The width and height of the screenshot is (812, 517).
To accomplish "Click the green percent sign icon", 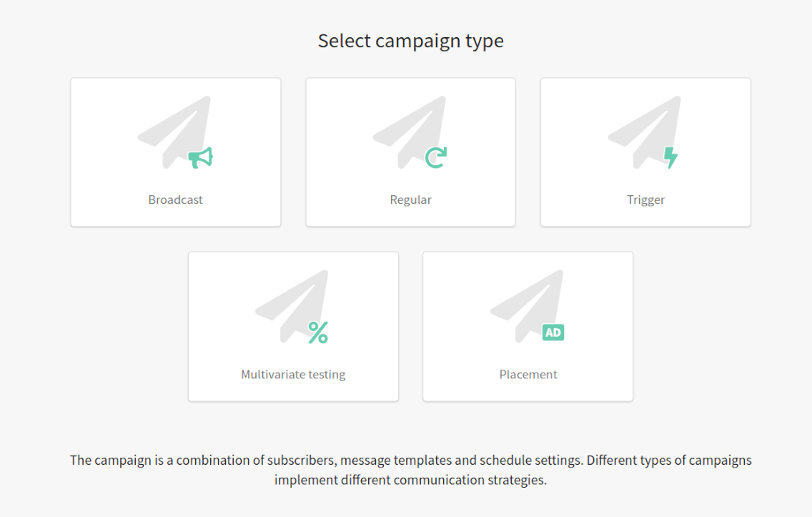I will tap(318, 333).
